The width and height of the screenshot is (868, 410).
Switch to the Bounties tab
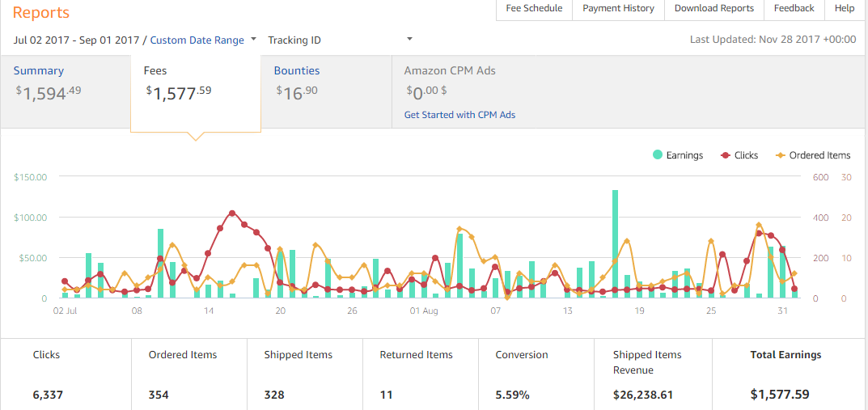pos(326,92)
